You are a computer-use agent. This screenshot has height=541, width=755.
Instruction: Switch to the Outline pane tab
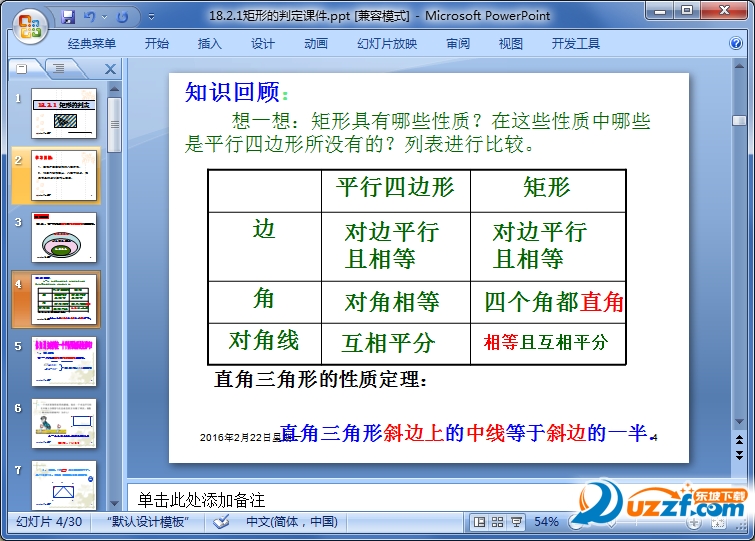59,69
